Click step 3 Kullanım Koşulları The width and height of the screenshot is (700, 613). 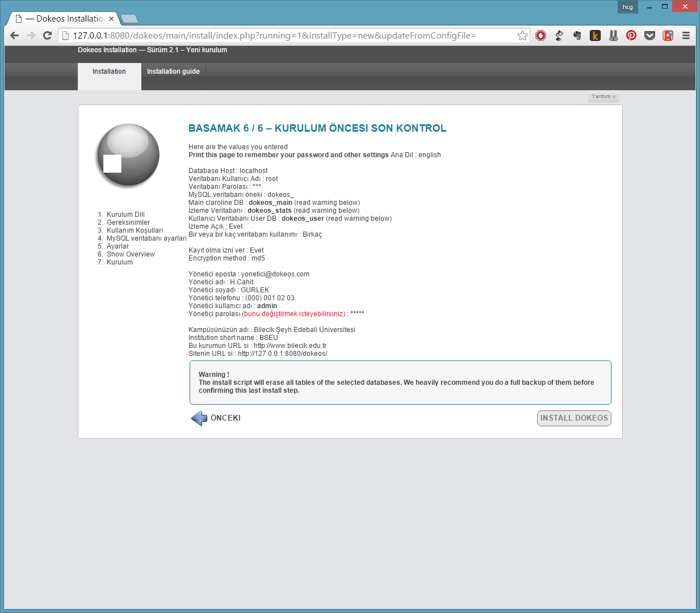(135, 230)
